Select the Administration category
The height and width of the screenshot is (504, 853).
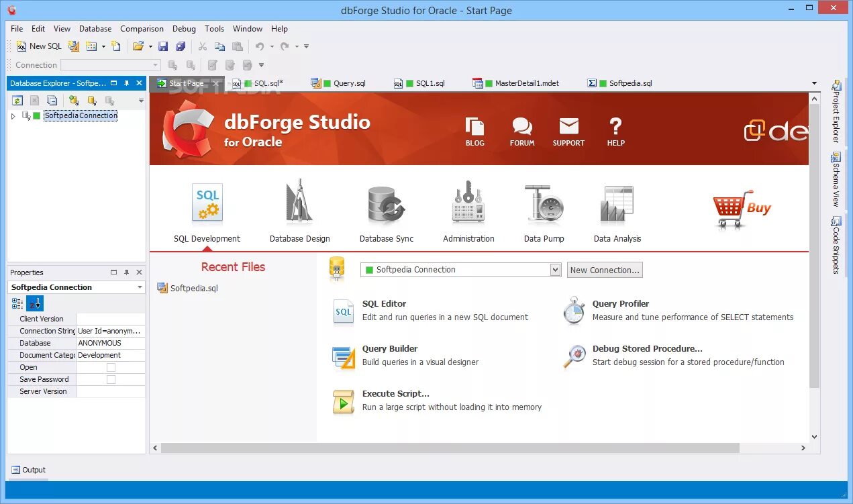point(468,212)
